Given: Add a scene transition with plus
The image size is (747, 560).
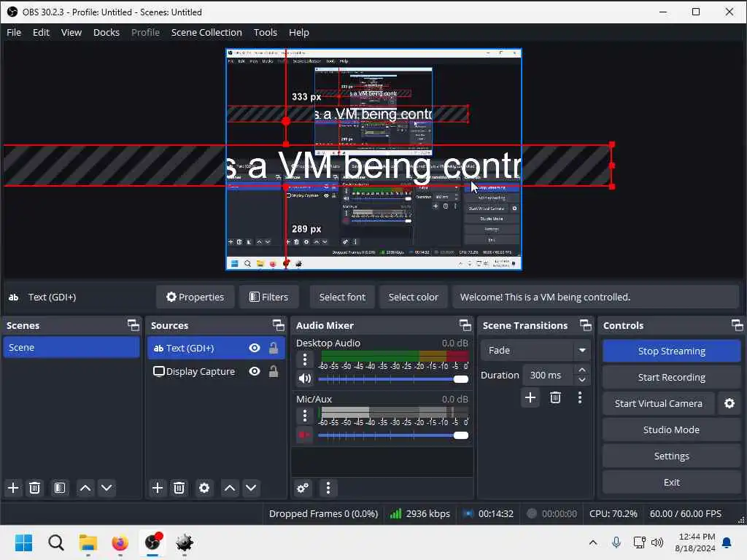Looking at the screenshot, I should pos(530,397).
